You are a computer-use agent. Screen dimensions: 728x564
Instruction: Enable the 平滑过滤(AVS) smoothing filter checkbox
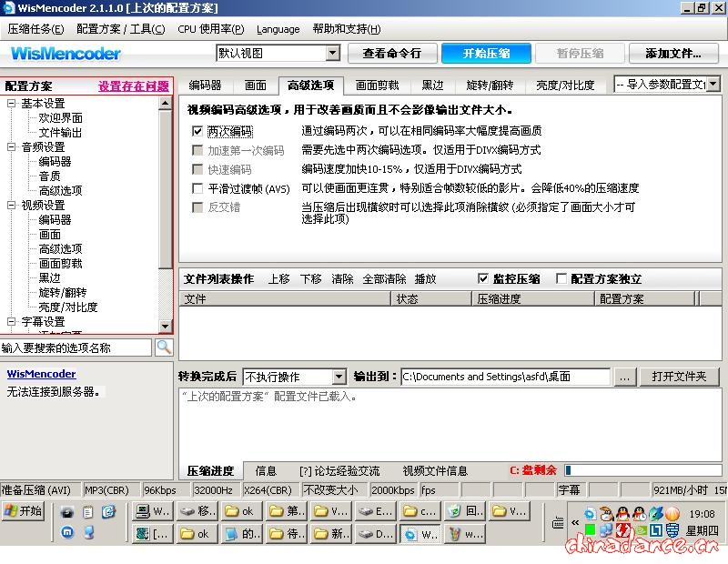coord(197,188)
